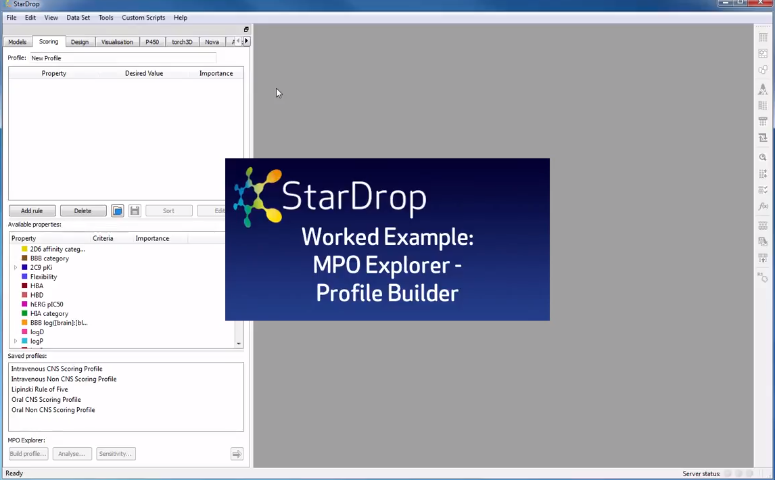The width and height of the screenshot is (775, 480).
Task: Click the Build profile button
Action: pyautogui.click(x=29, y=454)
